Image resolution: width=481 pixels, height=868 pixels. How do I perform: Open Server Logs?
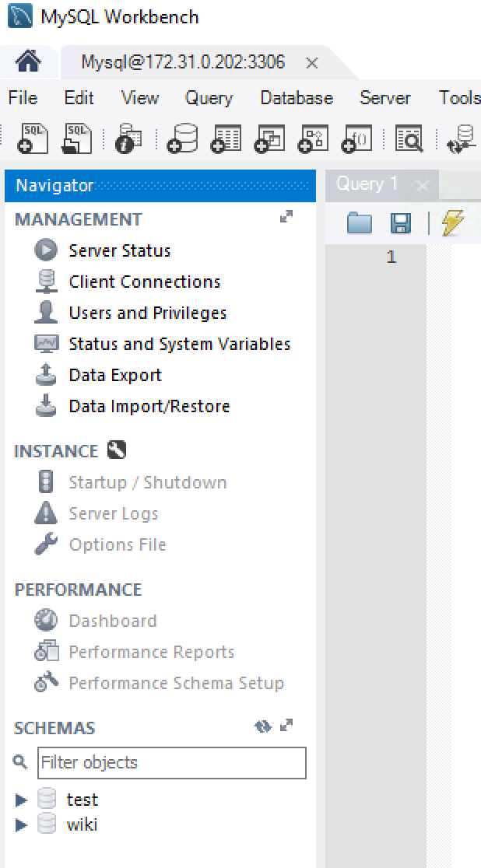tap(114, 513)
